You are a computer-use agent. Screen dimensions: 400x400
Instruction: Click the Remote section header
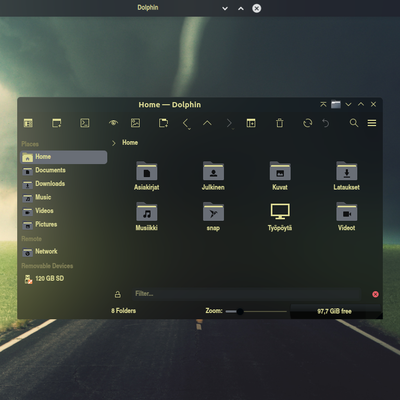click(32, 239)
